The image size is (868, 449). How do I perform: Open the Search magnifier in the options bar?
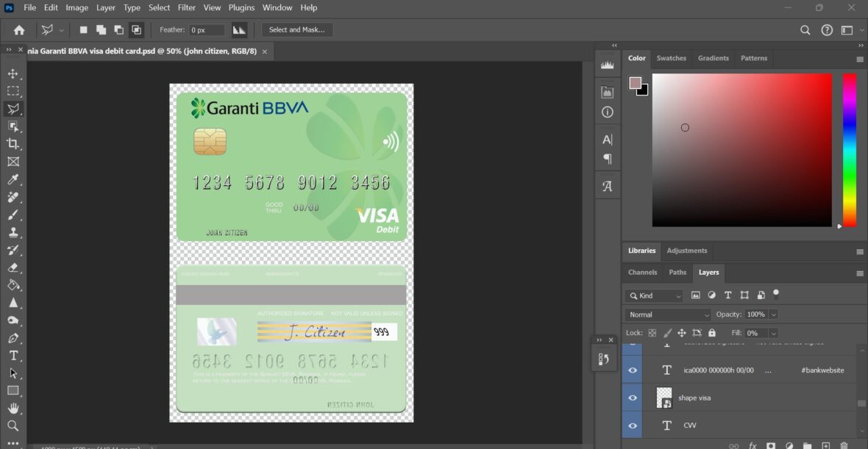805,30
